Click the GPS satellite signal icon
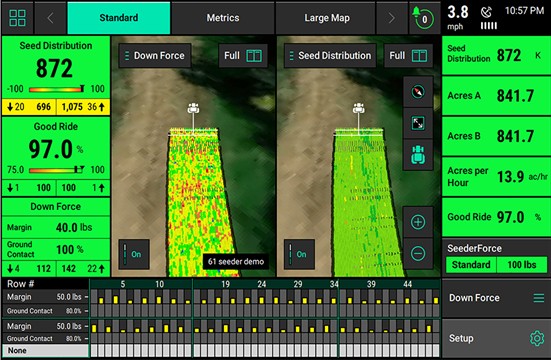 pos(487,13)
